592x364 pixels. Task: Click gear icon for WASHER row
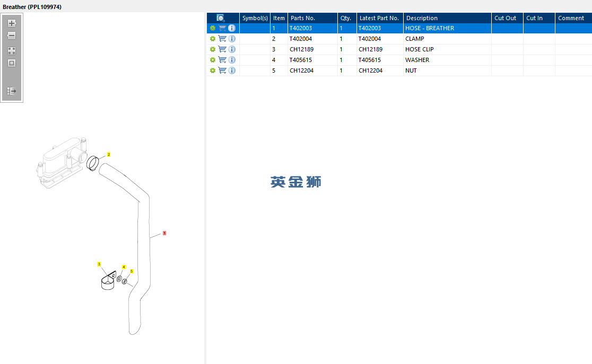tap(213, 60)
